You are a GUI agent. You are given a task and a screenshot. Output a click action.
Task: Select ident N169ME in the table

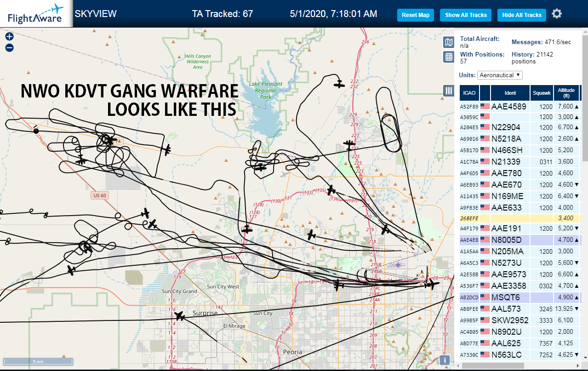click(x=508, y=196)
